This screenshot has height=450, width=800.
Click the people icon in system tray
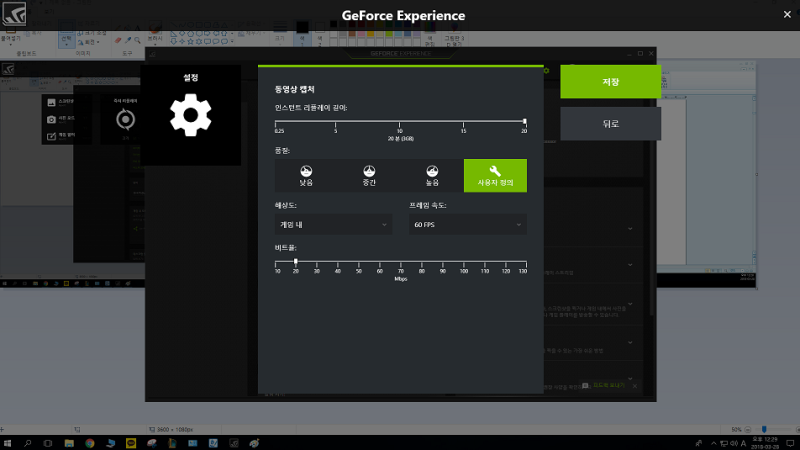point(698,443)
